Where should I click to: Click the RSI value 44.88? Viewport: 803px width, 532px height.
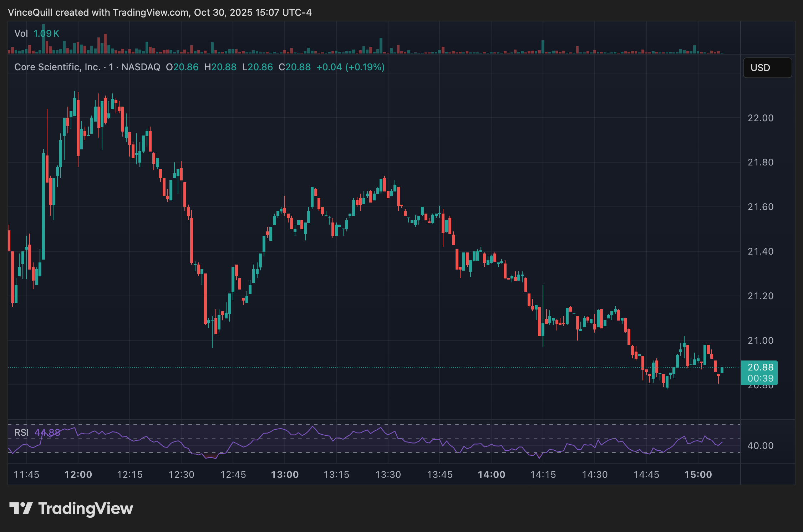pyautogui.click(x=47, y=433)
